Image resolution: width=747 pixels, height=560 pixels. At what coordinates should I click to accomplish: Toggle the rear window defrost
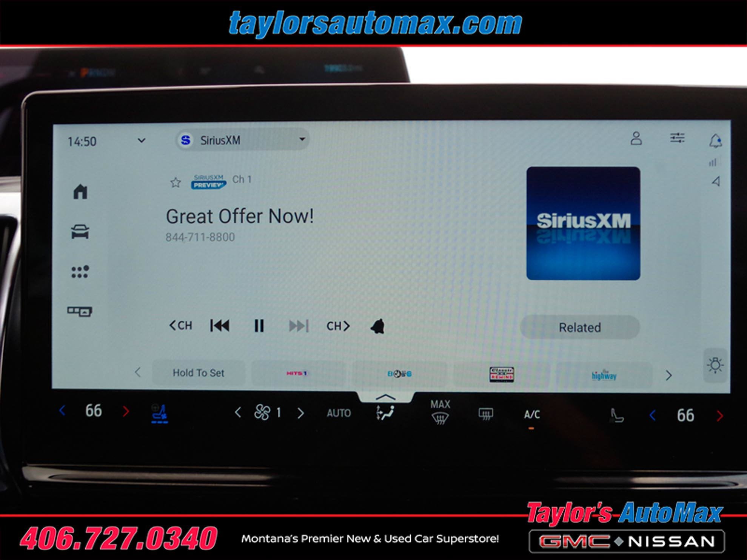click(x=485, y=414)
